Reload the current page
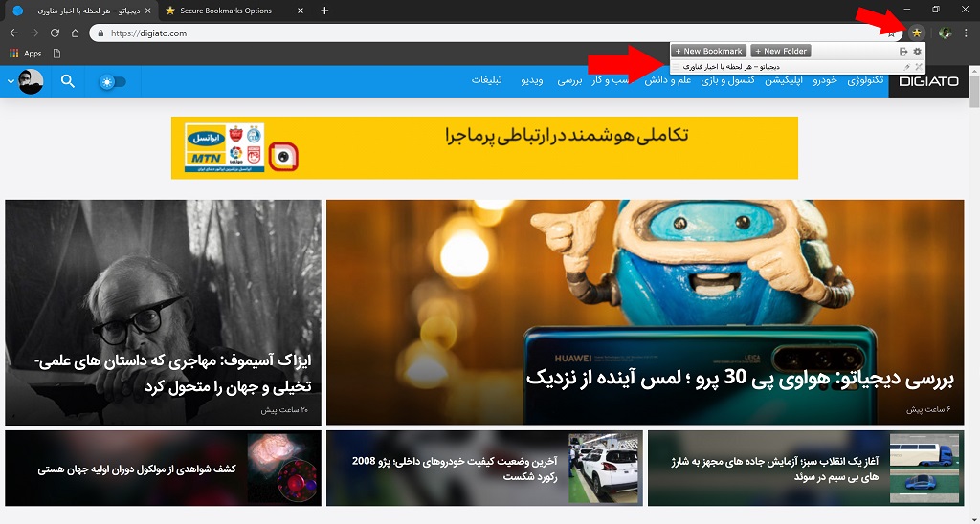 coord(55,33)
